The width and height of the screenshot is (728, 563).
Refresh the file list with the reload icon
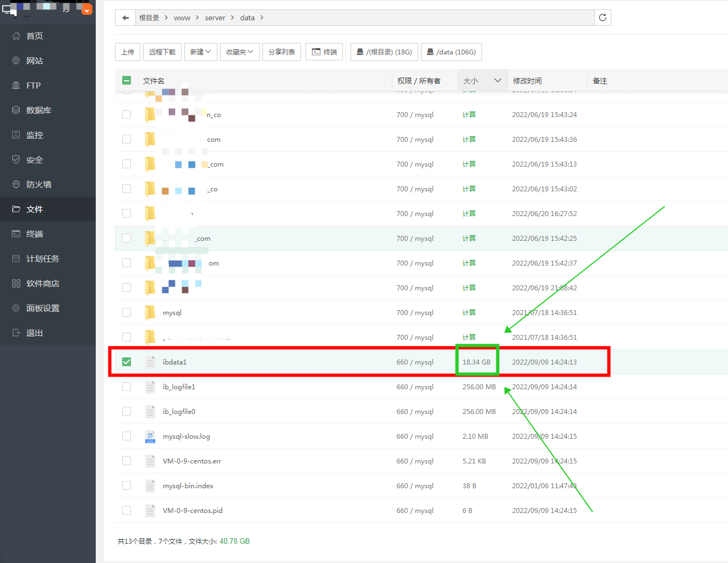click(x=603, y=18)
